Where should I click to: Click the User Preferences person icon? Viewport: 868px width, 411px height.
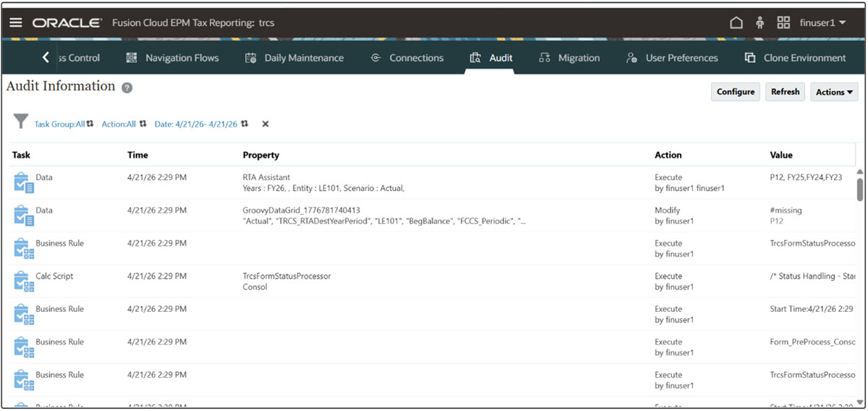tap(631, 58)
